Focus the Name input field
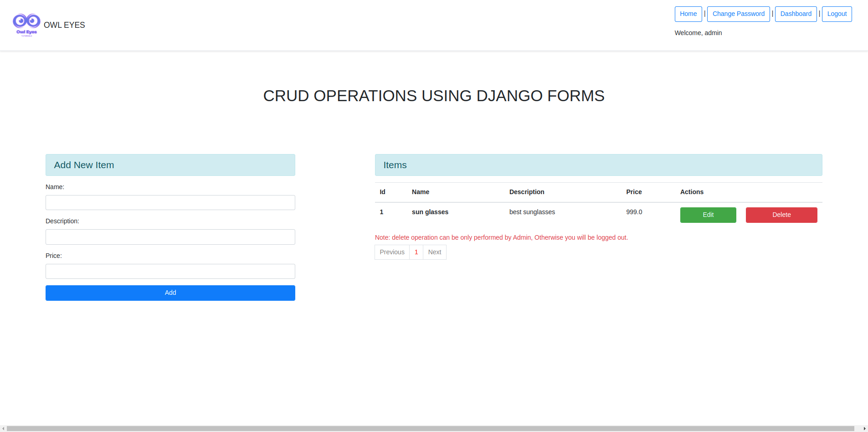Viewport: 868px width, 432px height. 170,203
